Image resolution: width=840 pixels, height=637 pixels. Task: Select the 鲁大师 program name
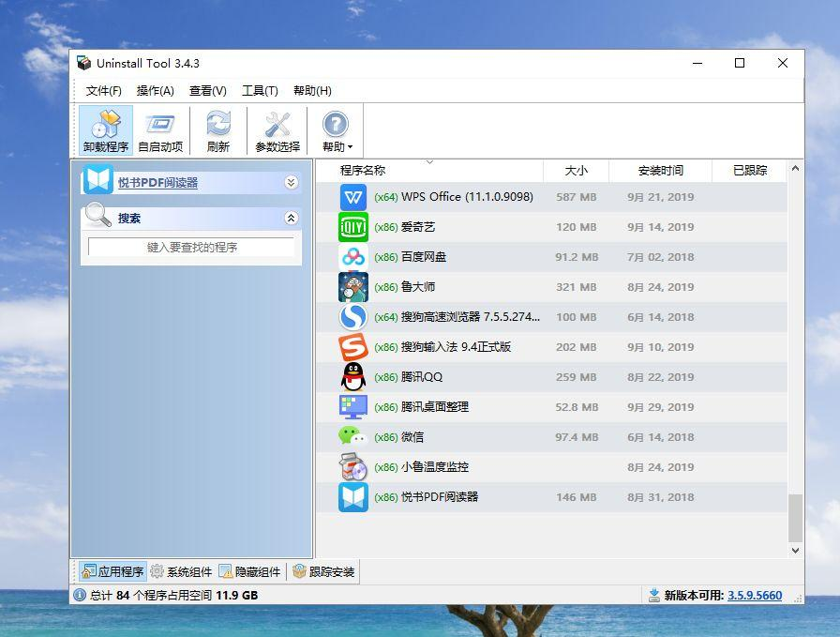(x=418, y=287)
